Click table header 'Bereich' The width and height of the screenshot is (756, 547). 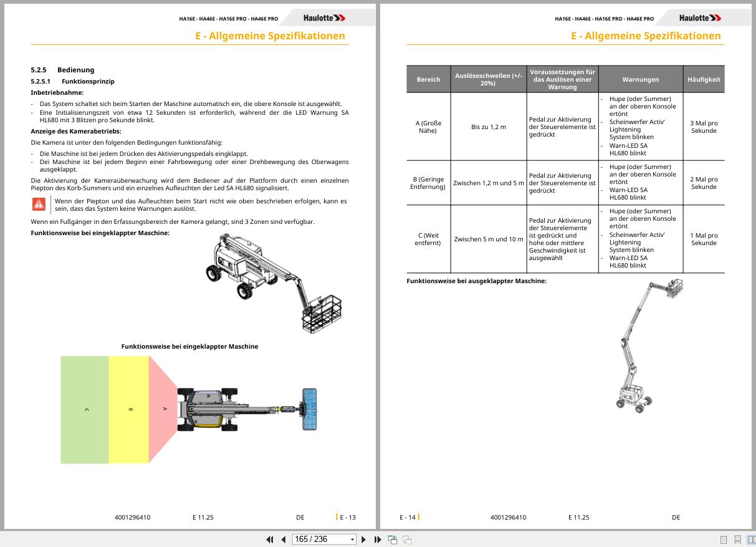[428, 79]
